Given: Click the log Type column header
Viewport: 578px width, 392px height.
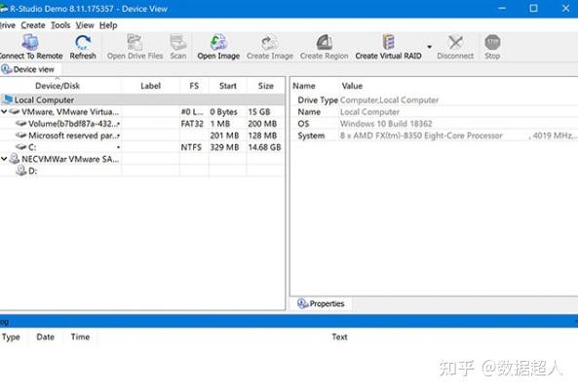Looking at the screenshot, I should click(11, 336).
